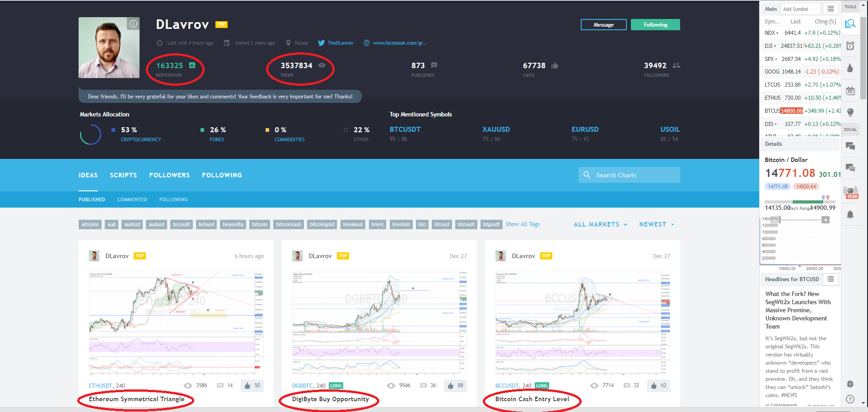Open the EURUSD top mentioned symbol
This screenshot has height=412, width=868.
click(585, 130)
